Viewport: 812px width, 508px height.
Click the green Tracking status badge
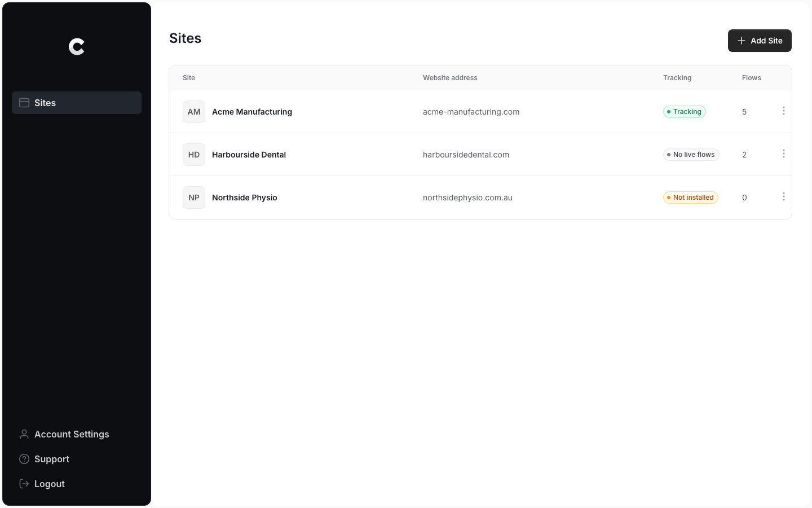[685, 112]
